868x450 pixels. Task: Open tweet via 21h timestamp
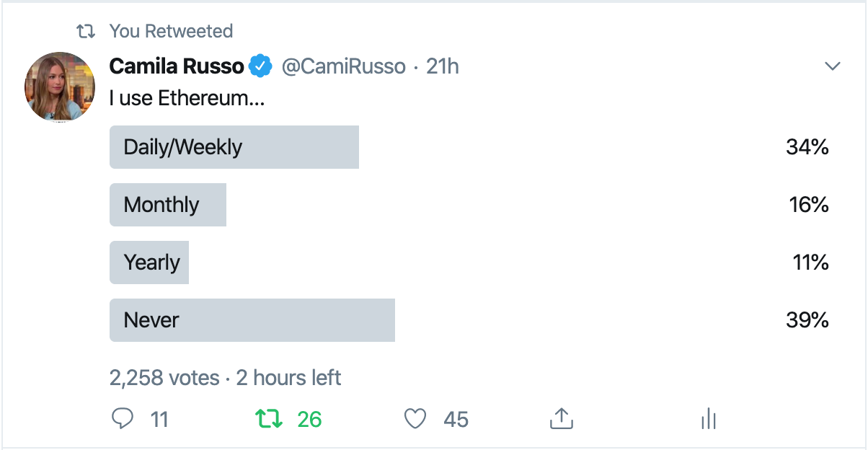(443, 67)
